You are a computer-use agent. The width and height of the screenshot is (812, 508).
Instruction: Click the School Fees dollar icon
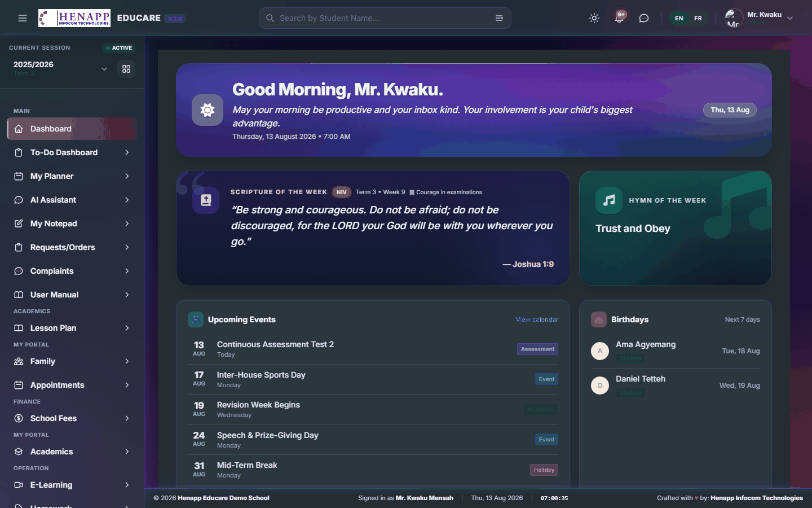[x=19, y=418]
